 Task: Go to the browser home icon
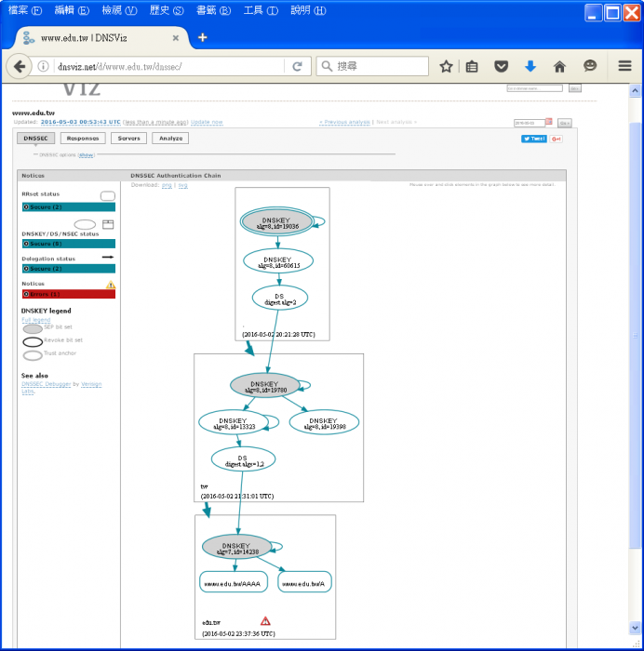[559, 66]
